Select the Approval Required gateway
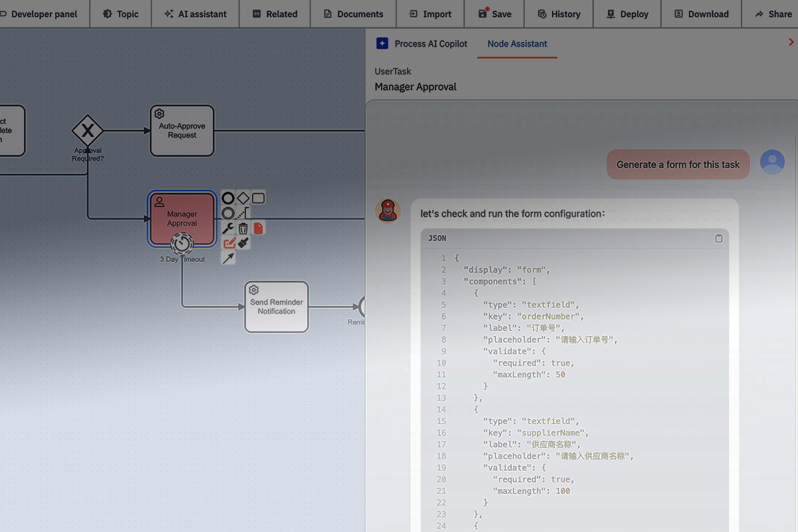The image size is (798, 532). pyautogui.click(x=88, y=130)
